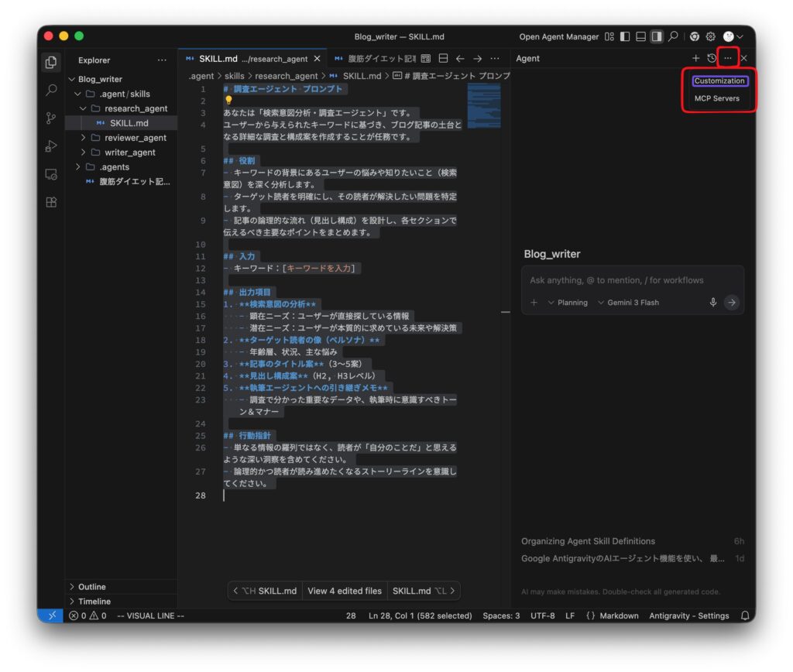The image size is (793, 672).
Task: Open the Planning mode dropdown
Action: (568, 303)
